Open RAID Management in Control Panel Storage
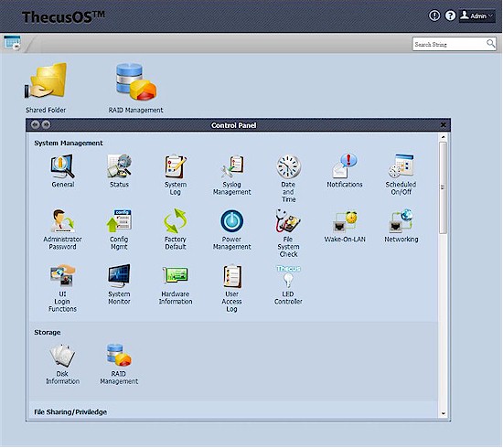Viewport: 503px width, 448px height. tap(119, 364)
